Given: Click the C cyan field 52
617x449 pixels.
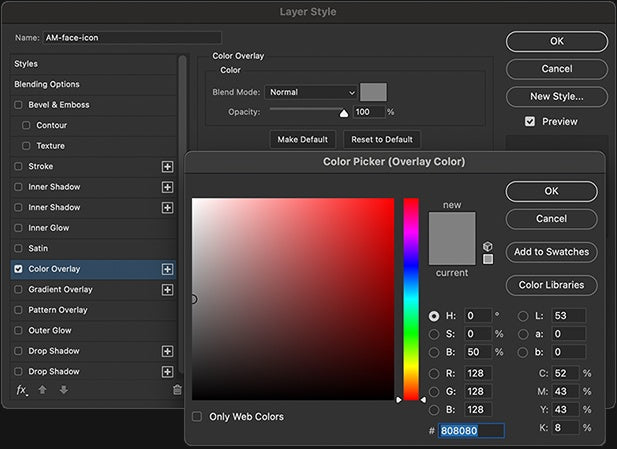Looking at the screenshot, I should pyautogui.click(x=565, y=373).
